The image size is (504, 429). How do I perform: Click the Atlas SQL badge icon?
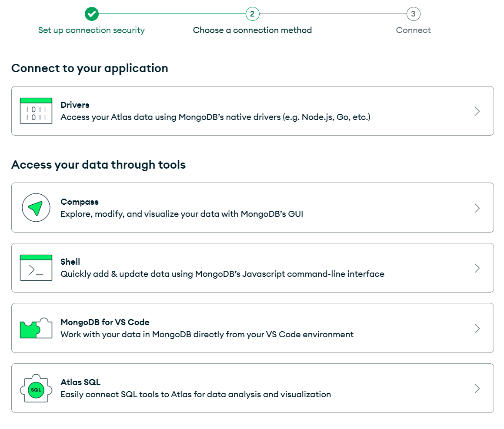(x=36, y=388)
